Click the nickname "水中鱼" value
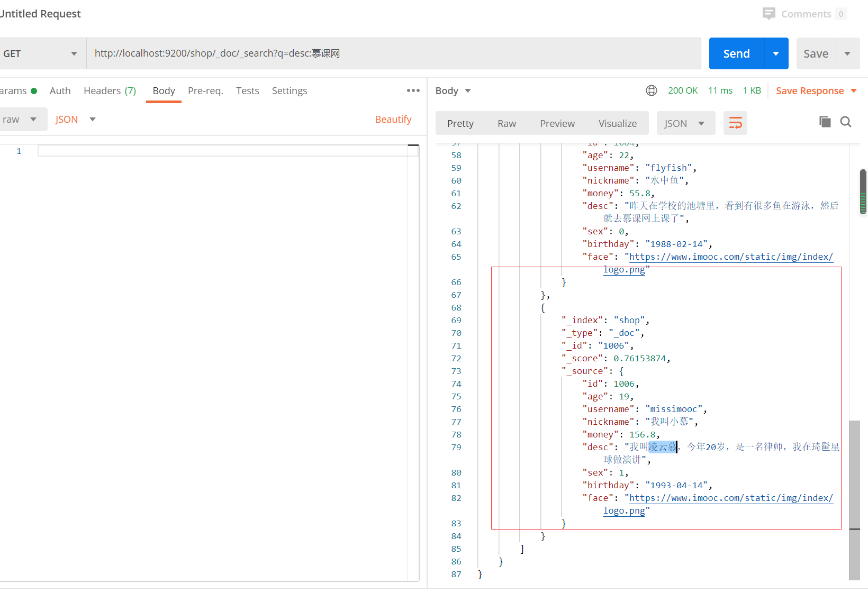The height and width of the screenshot is (593, 868). 664,180
